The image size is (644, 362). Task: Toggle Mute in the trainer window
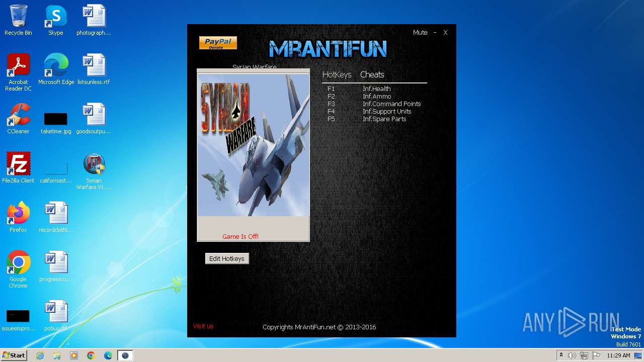point(420,32)
